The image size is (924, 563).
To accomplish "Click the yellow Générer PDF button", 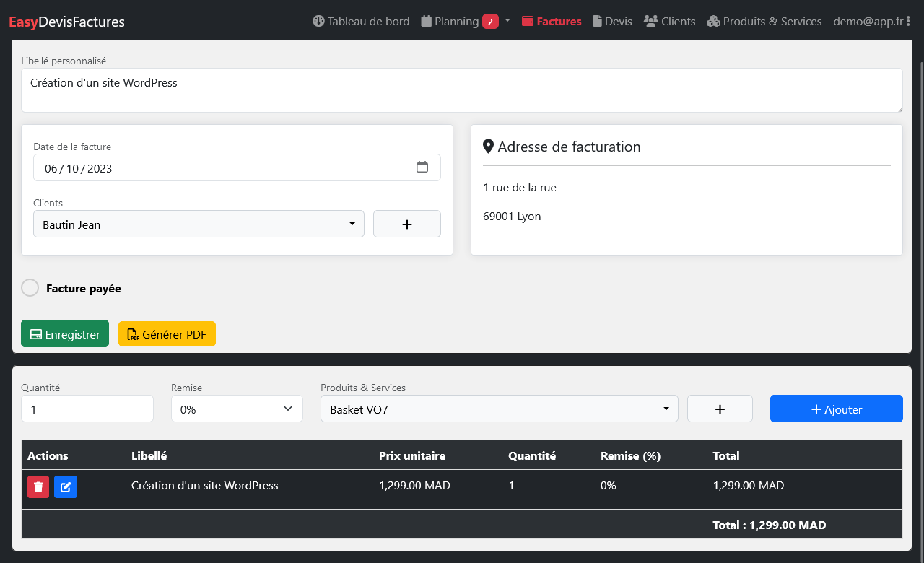I will point(167,334).
